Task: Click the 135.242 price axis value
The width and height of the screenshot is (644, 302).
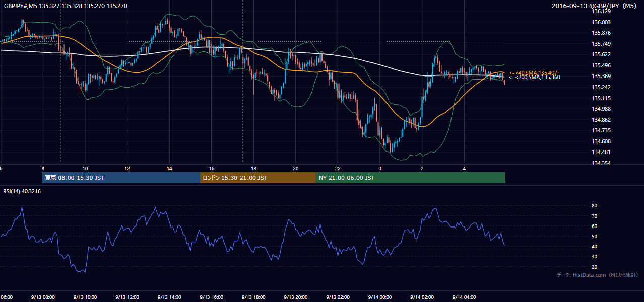Action: point(601,87)
